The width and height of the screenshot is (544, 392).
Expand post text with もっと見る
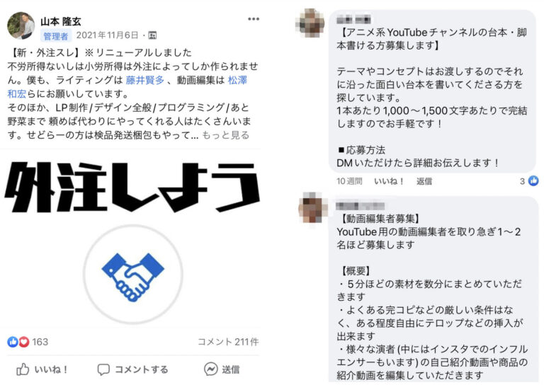click(225, 135)
